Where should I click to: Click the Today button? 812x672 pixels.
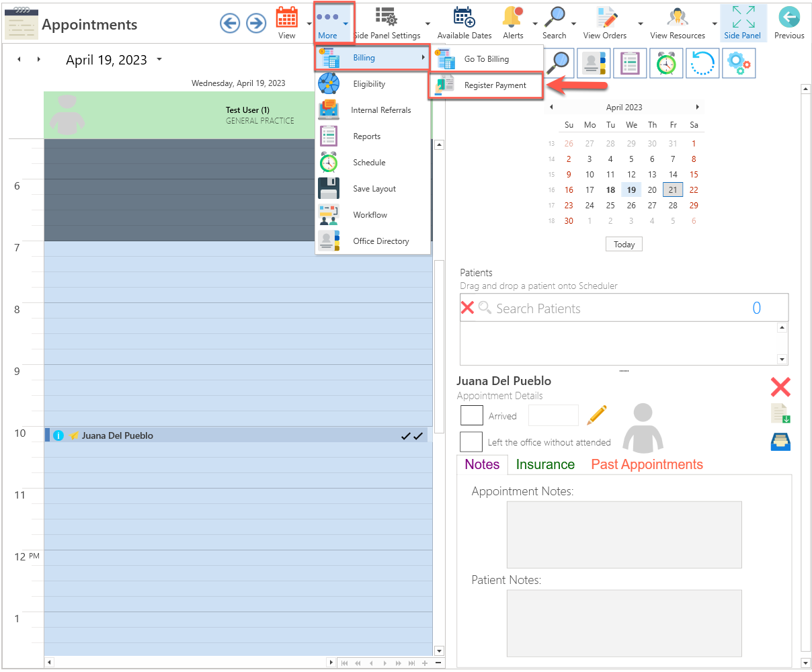tap(624, 244)
